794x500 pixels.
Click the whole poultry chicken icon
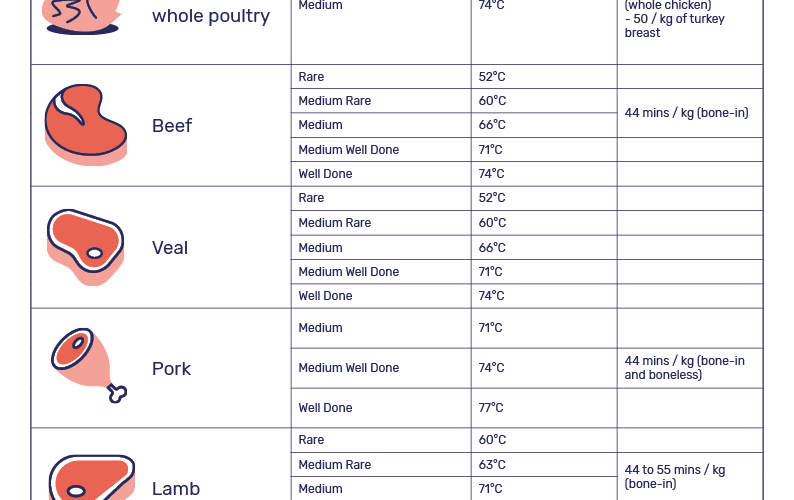coord(82,14)
